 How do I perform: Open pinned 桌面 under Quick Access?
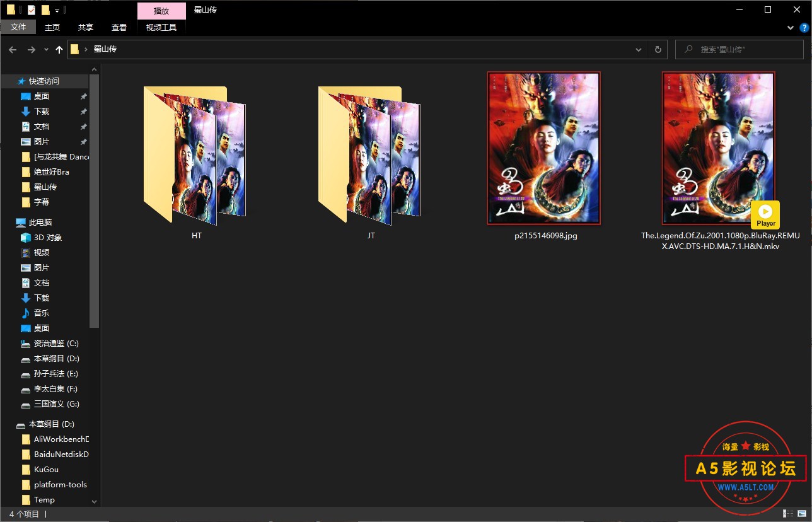coord(42,96)
